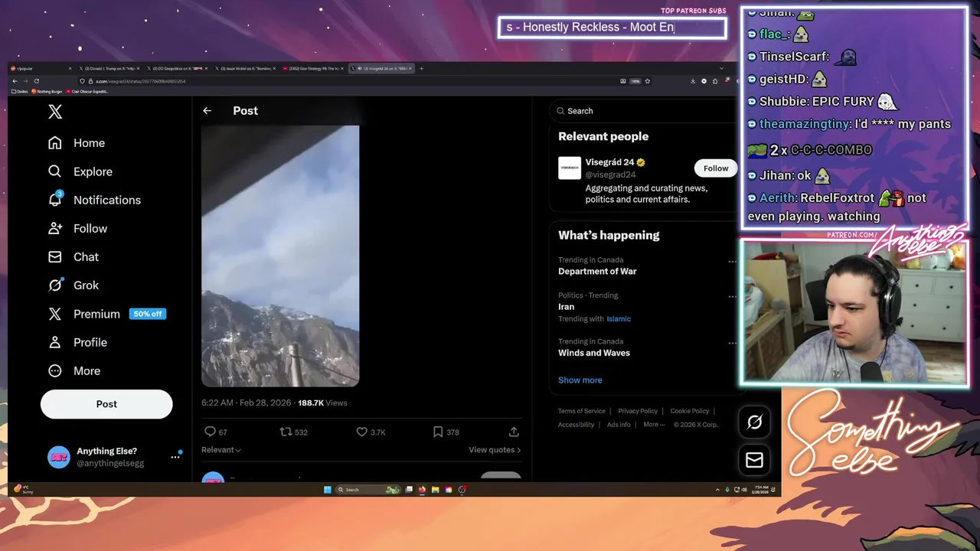Image resolution: width=980 pixels, height=551 pixels.
Task: Click the browser back arrow
Action: 15,81
